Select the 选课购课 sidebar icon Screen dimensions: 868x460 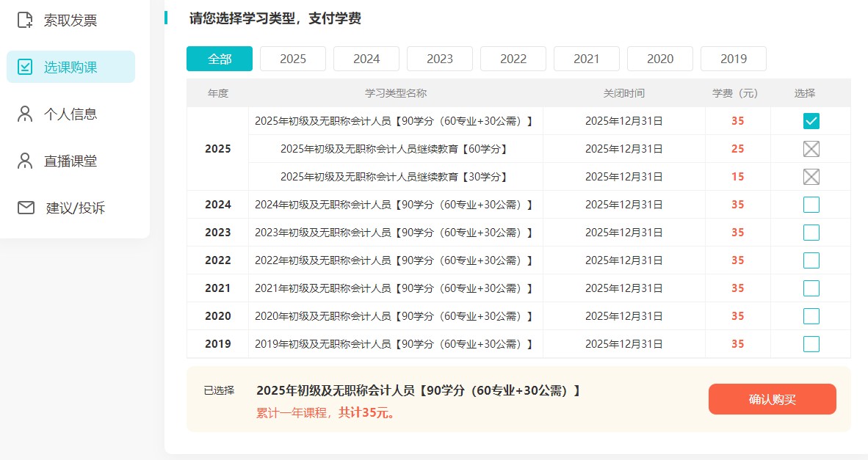[x=23, y=66]
